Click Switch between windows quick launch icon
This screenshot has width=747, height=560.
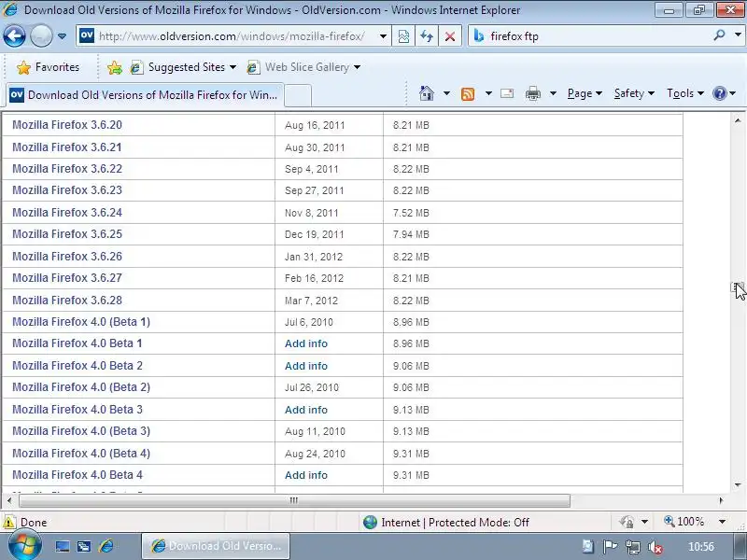tap(84, 546)
